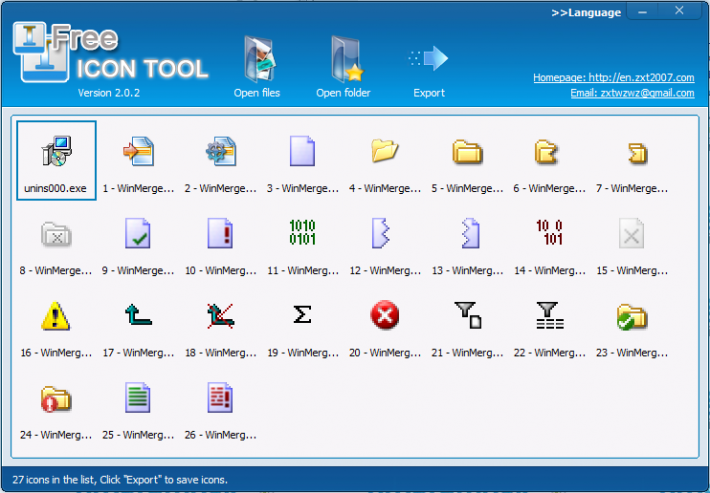Click the 'Version 2.0.2' text

109,93
